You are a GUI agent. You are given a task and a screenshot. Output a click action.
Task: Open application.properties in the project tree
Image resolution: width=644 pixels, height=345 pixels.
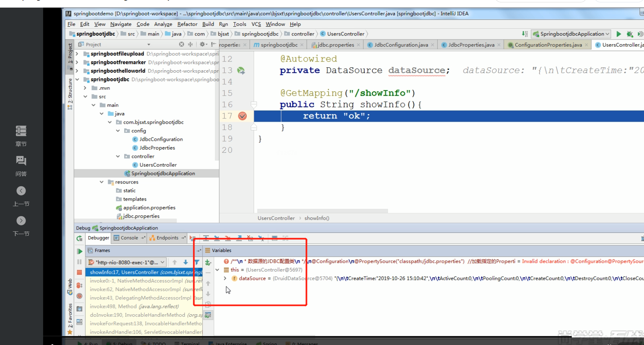(x=149, y=207)
